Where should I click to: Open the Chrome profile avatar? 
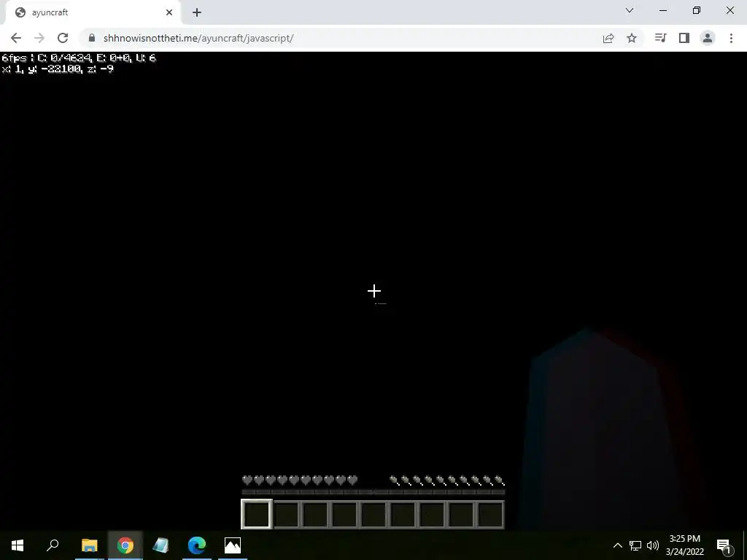coord(708,38)
